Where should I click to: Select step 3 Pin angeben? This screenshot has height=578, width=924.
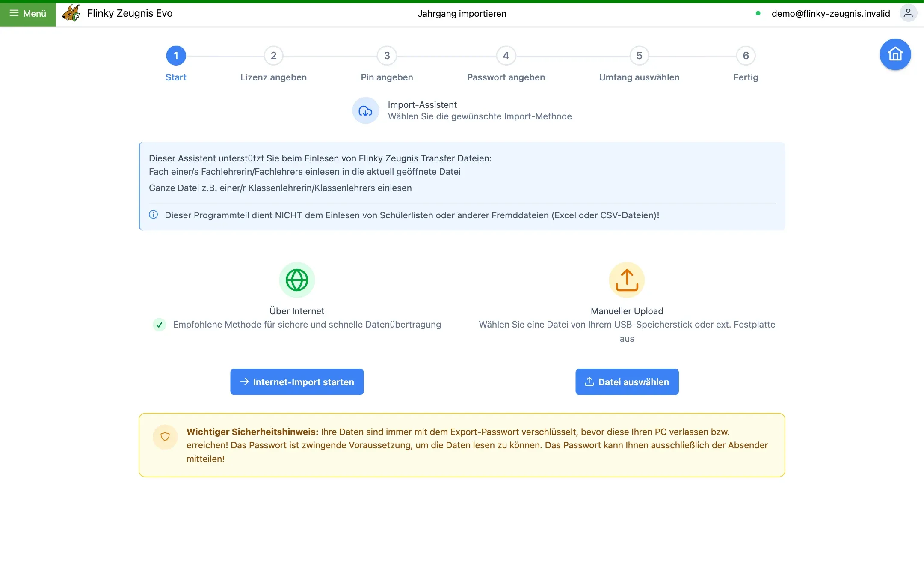click(x=387, y=56)
